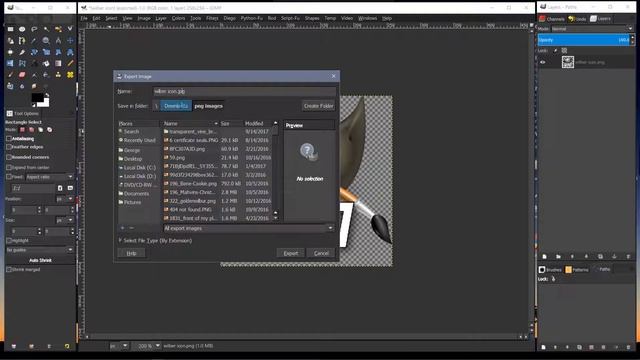
Task: Open the Edit menu
Action: (96, 18)
